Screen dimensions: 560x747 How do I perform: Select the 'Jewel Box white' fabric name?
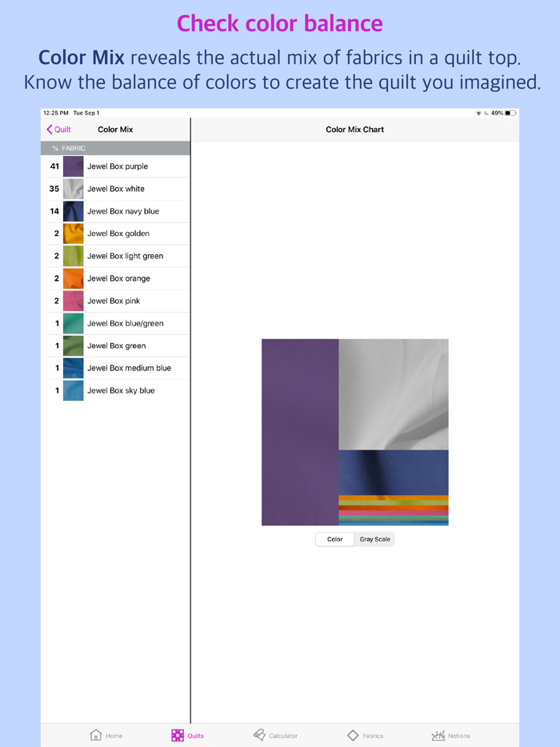[116, 189]
